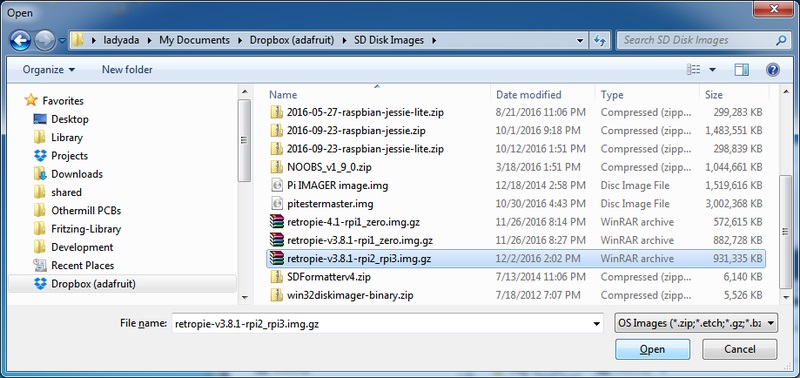Navigate to My Documents in the breadcrumb
The height and width of the screenshot is (378, 800).
(x=194, y=40)
